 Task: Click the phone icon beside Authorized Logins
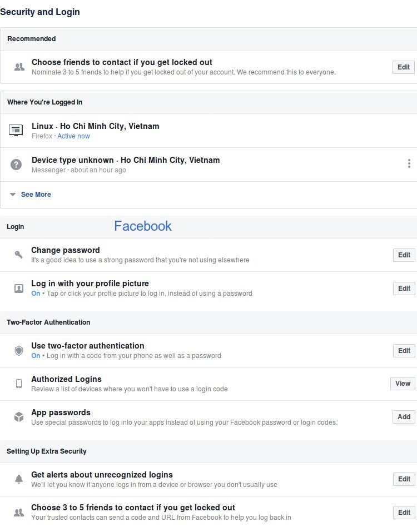click(x=19, y=384)
